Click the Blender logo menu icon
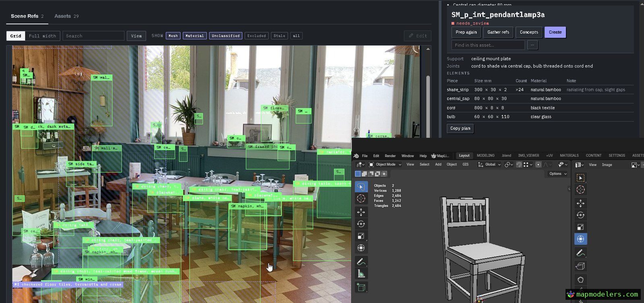Image resolution: width=644 pixels, height=303 pixels. (x=356, y=156)
